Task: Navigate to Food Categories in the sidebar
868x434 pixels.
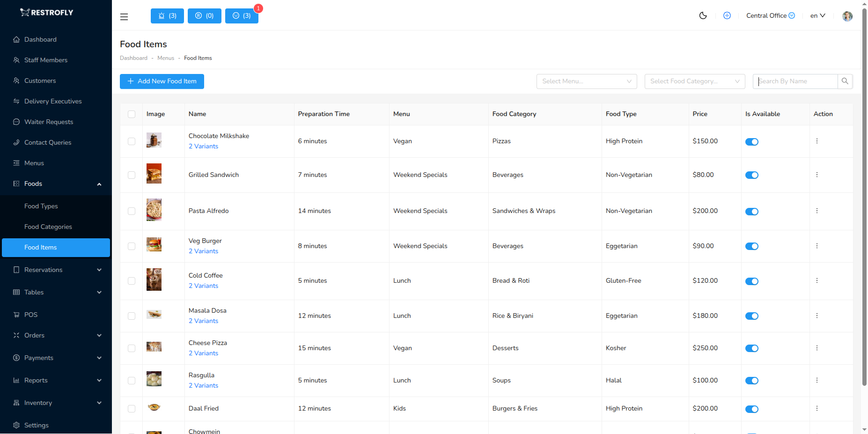Action: coord(48,227)
